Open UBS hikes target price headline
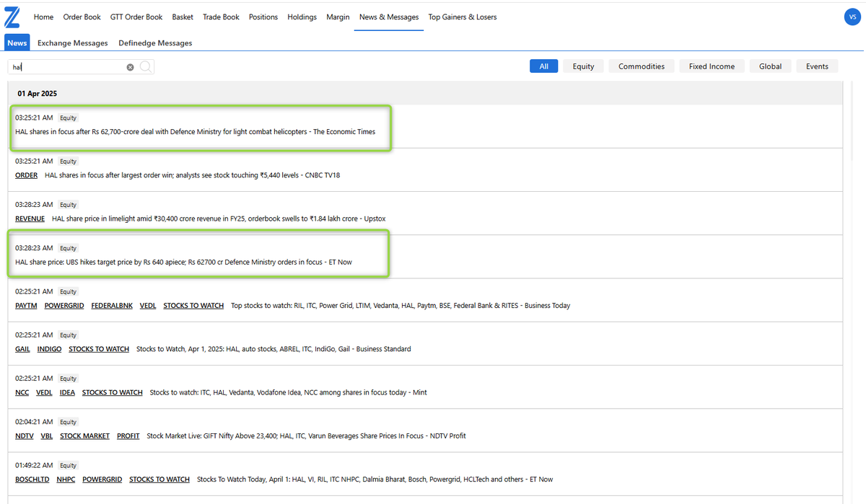Viewport: 866px width, 504px height. [183, 262]
